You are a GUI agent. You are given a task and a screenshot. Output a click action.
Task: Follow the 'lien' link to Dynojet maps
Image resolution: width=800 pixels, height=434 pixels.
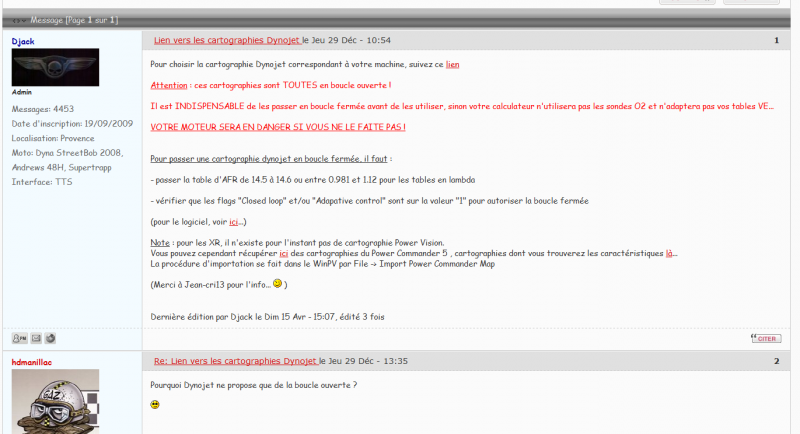pyautogui.click(x=453, y=64)
